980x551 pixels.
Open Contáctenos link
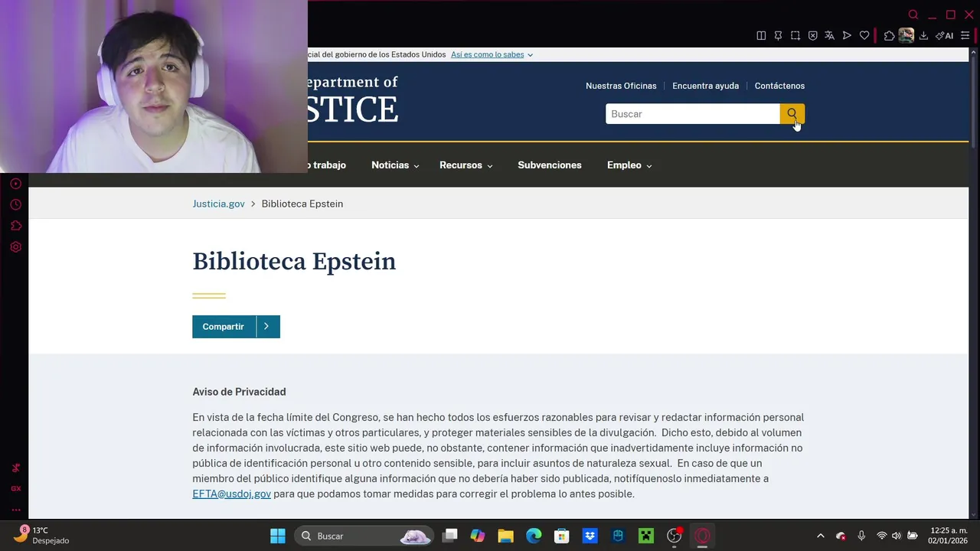(x=779, y=86)
